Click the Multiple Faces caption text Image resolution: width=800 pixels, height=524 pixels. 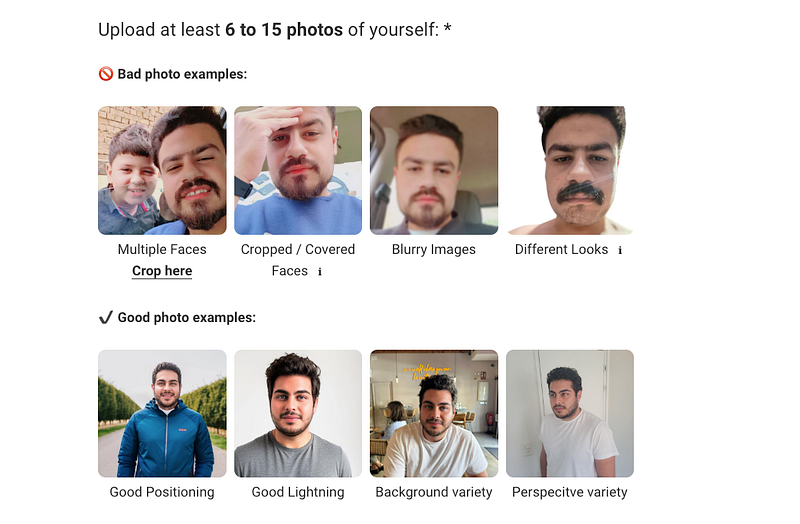click(162, 250)
